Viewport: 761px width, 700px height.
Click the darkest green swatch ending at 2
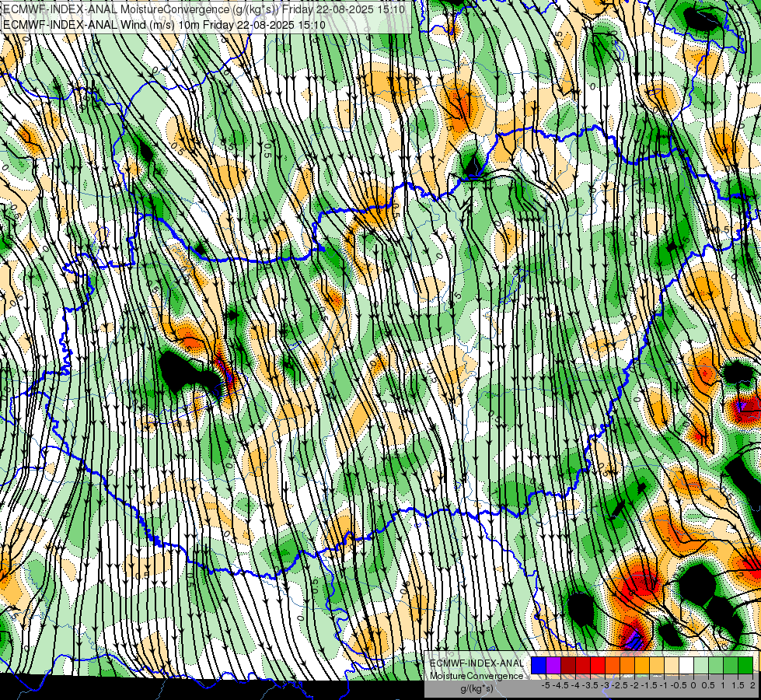pos(745,666)
